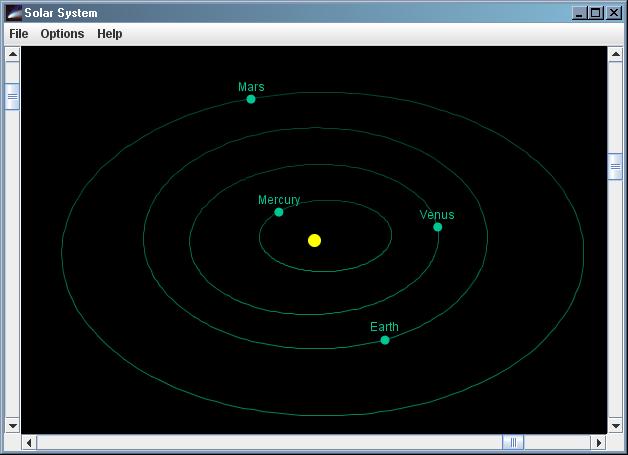Pick the Mars planet dot
628x455 pixels.
tap(251, 99)
